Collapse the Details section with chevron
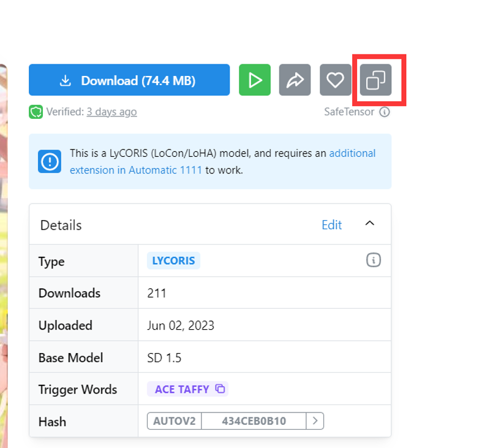Screen dimensions: 490x448 click(x=370, y=224)
